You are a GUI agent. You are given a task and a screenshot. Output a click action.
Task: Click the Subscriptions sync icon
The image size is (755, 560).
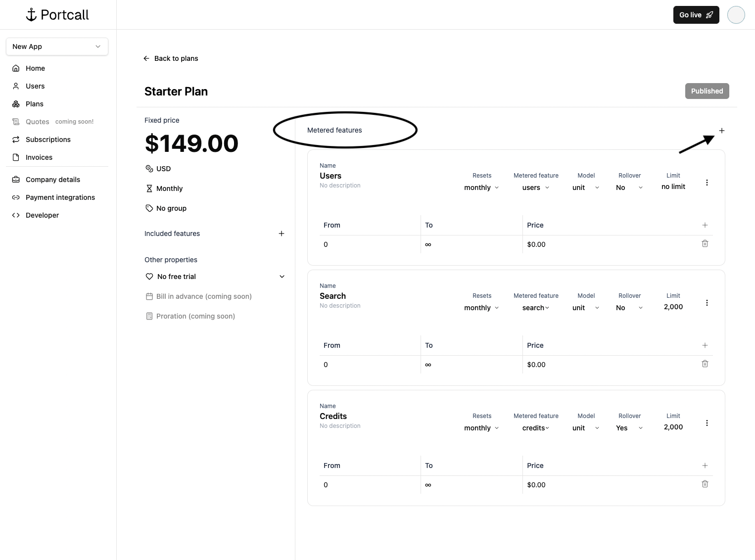click(x=16, y=140)
